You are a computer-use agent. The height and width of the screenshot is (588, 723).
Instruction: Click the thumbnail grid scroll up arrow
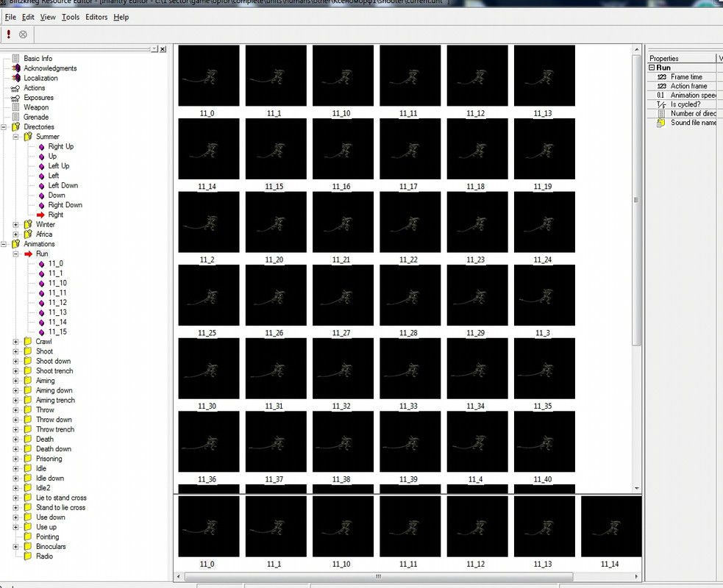pyautogui.click(x=636, y=49)
